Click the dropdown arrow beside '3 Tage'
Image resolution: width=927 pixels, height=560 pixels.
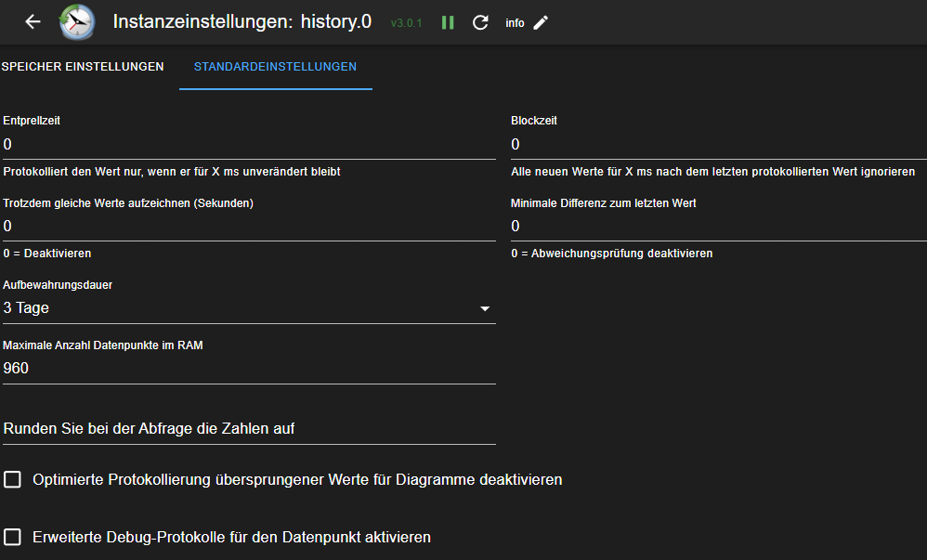(485, 308)
